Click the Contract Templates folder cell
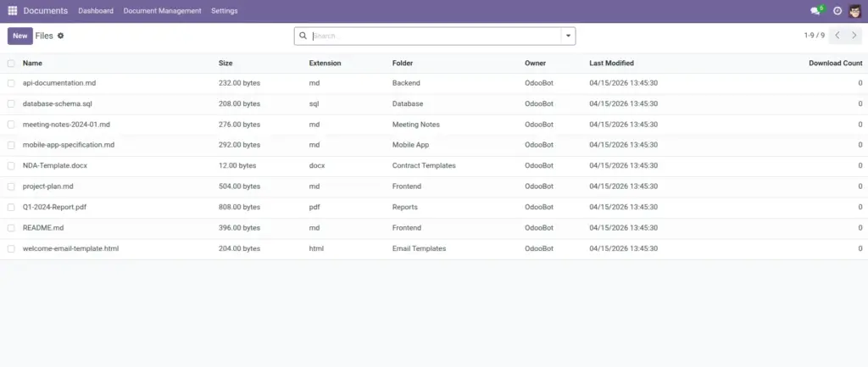Image resolution: width=868 pixels, height=367 pixels. pyautogui.click(x=424, y=165)
